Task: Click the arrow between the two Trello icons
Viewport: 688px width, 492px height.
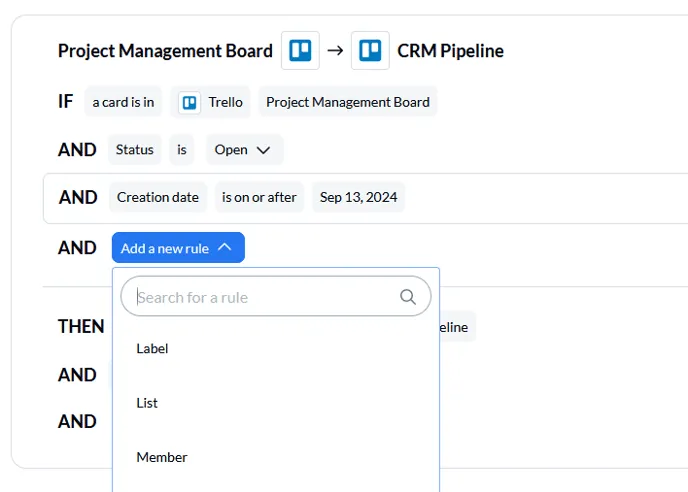Action: coord(335,51)
